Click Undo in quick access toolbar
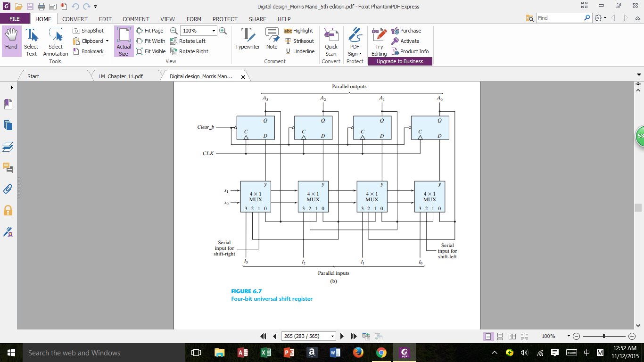Image resolution: width=644 pixels, height=362 pixels. coord(75,7)
